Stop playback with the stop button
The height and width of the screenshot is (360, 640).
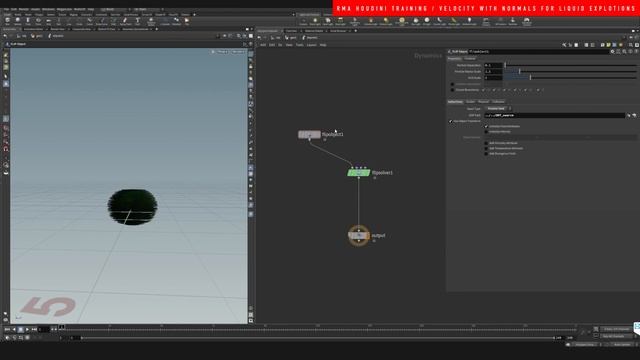[20, 329]
